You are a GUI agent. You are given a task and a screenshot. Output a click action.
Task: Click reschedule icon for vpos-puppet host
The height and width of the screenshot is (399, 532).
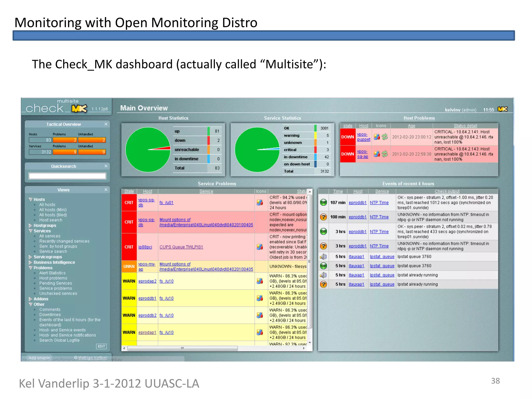click(385, 137)
